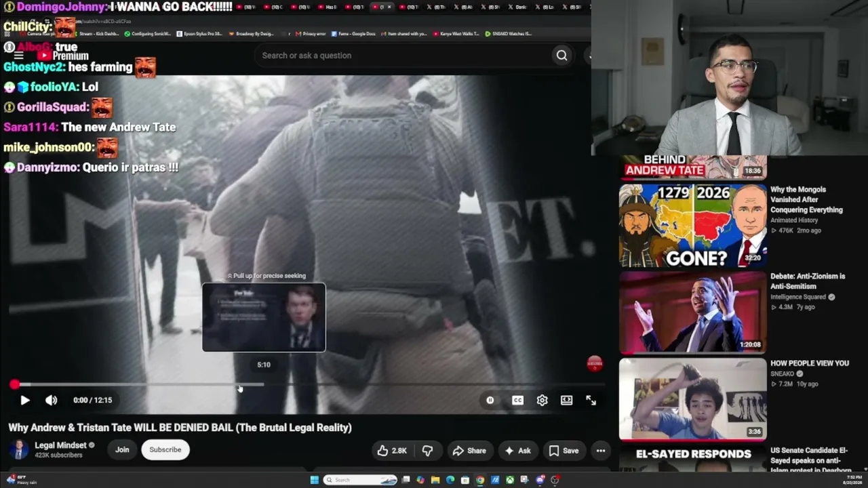The height and width of the screenshot is (488, 868).
Task: Open the Windows Start menu
Action: point(314,480)
